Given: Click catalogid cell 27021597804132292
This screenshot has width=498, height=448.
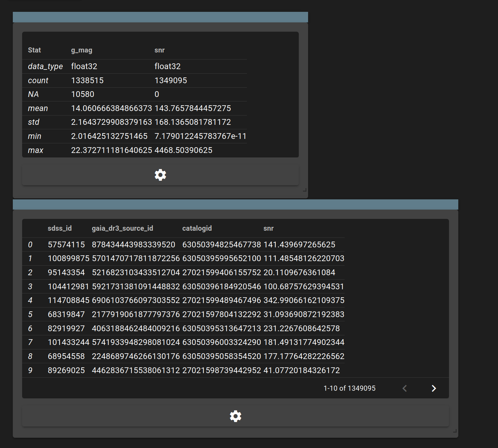Looking at the screenshot, I should [x=222, y=314].
